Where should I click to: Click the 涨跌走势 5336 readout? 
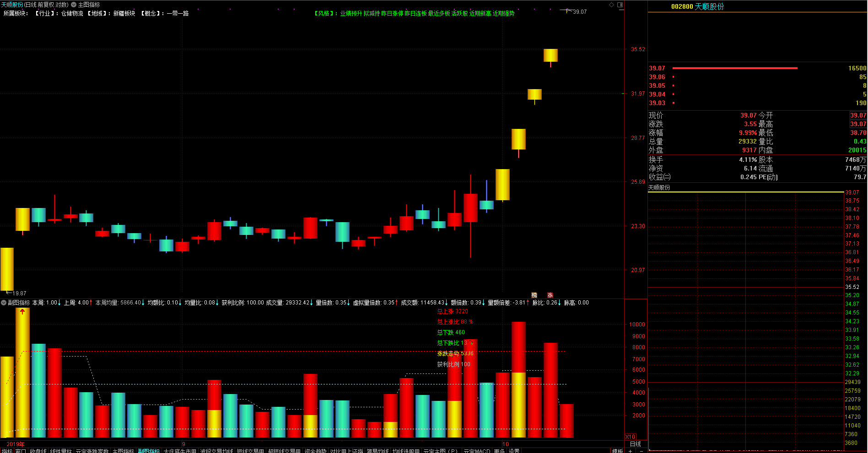[455, 353]
